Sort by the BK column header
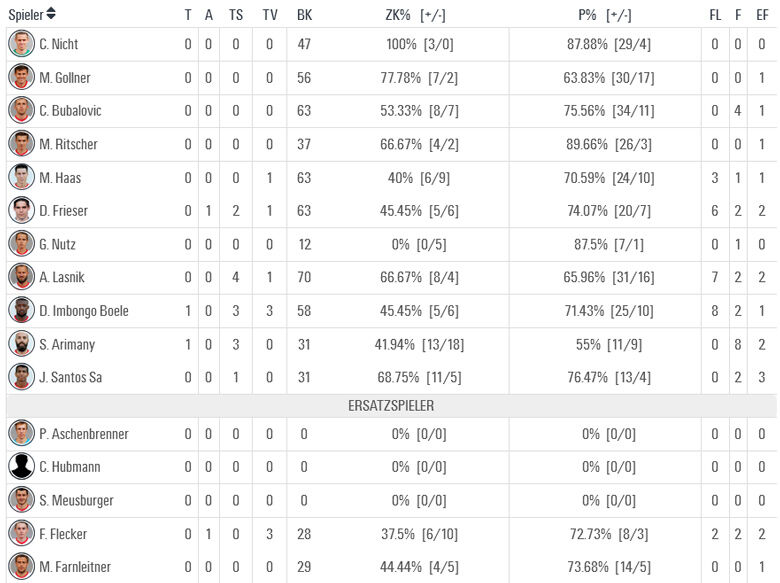The image size is (780, 583). point(304,15)
